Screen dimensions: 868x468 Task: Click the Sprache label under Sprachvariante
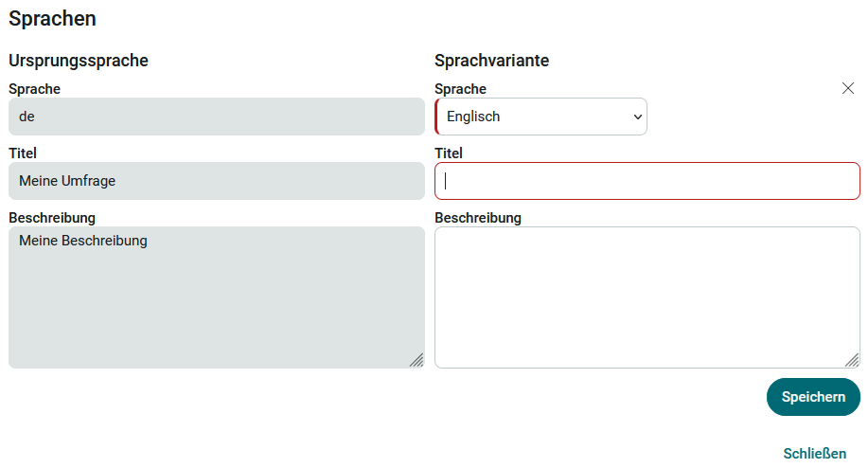tap(460, 89)
